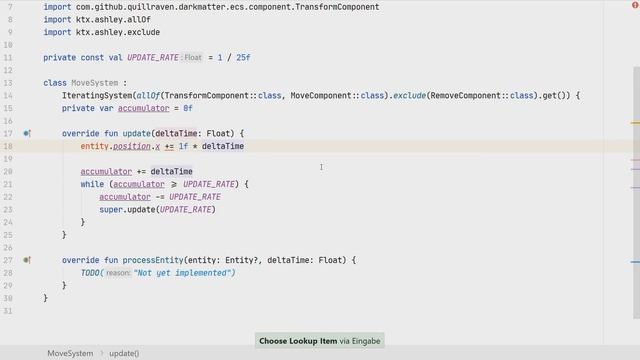Image resolution: width=640 pixels, height=360 pixels.
Task: Click the 'update' function name on line 17
Action: pos(137,133)
